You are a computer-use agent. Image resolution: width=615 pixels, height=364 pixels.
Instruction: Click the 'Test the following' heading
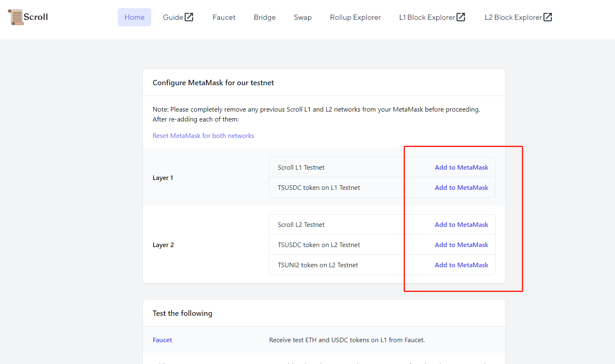182,313
